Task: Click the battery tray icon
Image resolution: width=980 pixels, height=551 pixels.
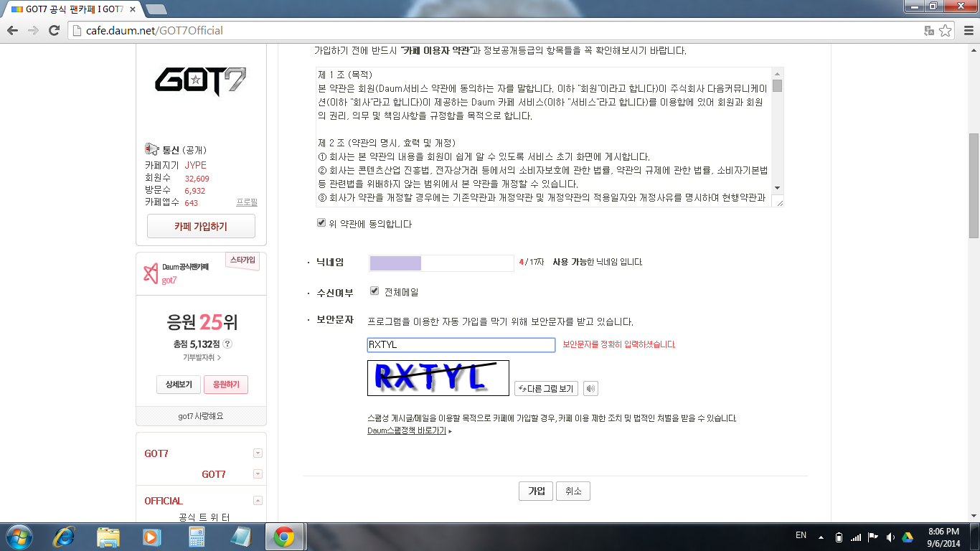Action: (839, 537)
